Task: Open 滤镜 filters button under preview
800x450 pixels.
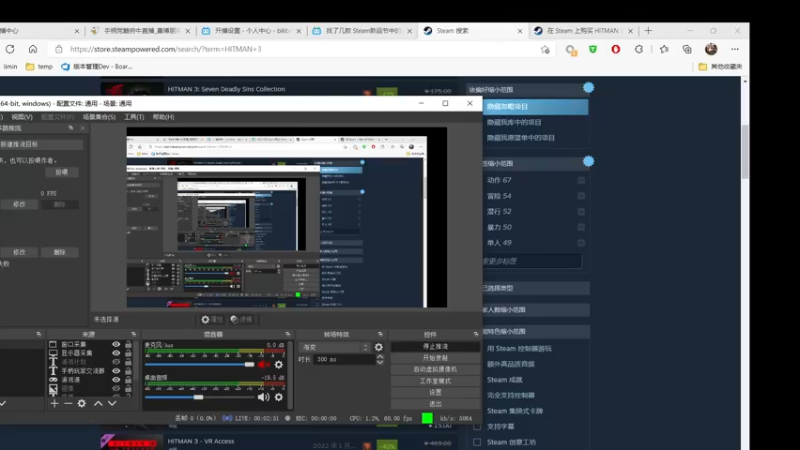Action: point(241,319)
